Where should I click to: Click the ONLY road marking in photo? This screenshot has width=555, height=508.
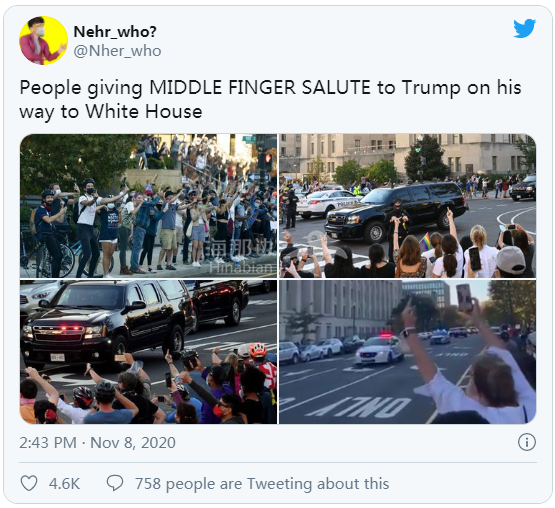coord(357,406)
